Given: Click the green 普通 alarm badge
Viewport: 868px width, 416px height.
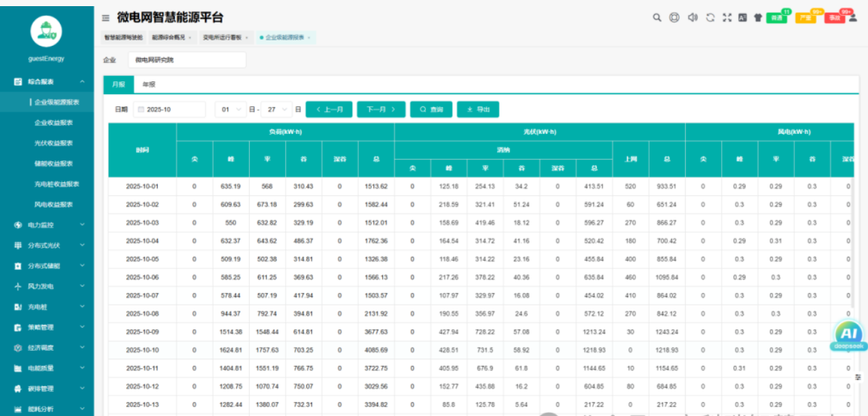Looking at the screenshot, I should pyautogui.click(x=776, y=18).
